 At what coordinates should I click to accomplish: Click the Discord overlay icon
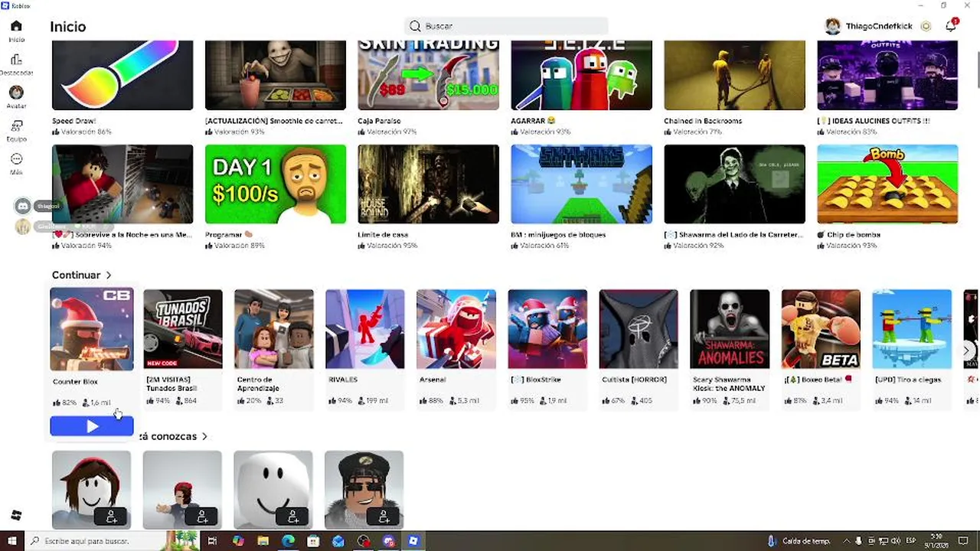(x=23, y=206)
